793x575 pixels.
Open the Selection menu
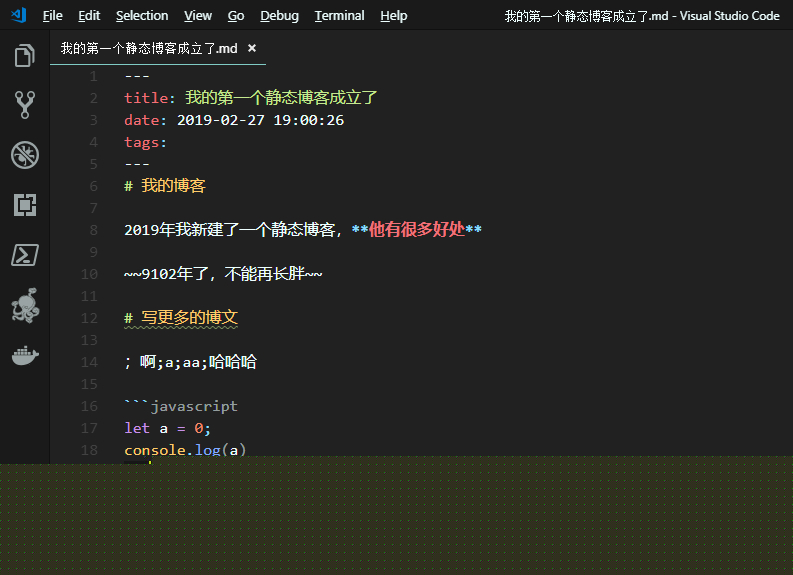click(x=142, y=16)
